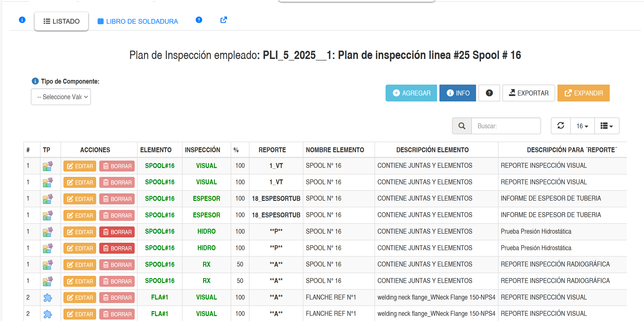Click the black question mark help button
The image size is (644, 321).
click(489, 93)
